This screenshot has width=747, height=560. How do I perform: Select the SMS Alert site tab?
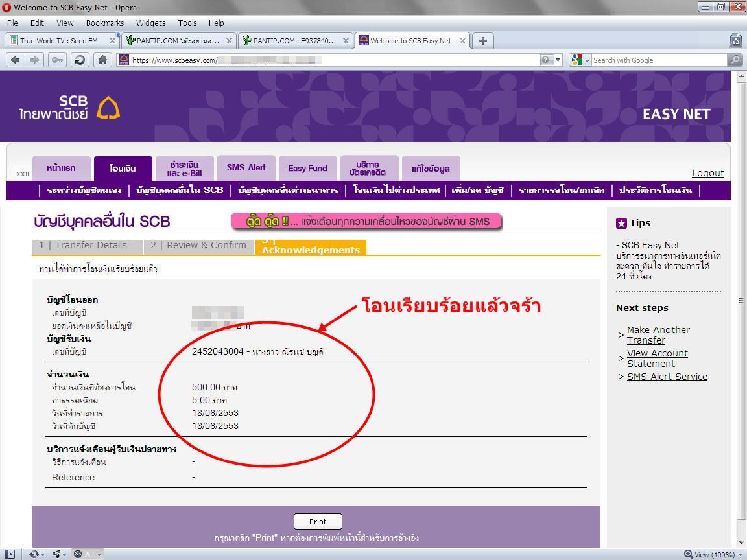click(x=246, y=168)
